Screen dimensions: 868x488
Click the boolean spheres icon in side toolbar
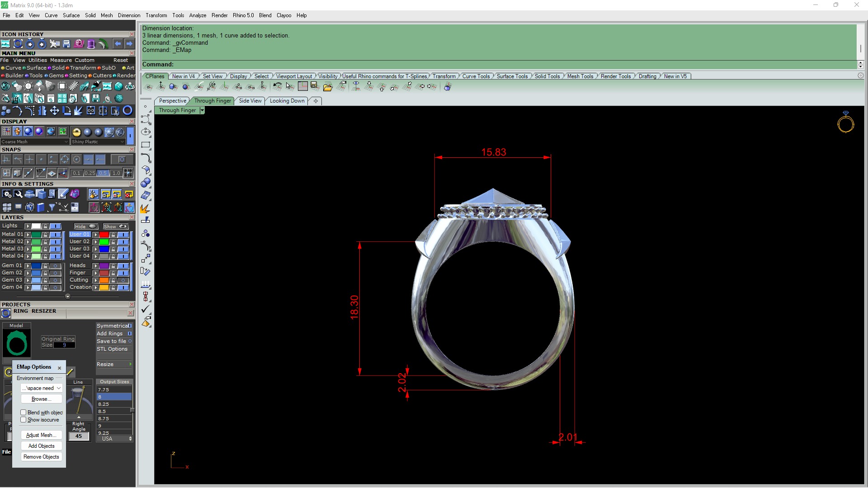click(x=146, y=183)
